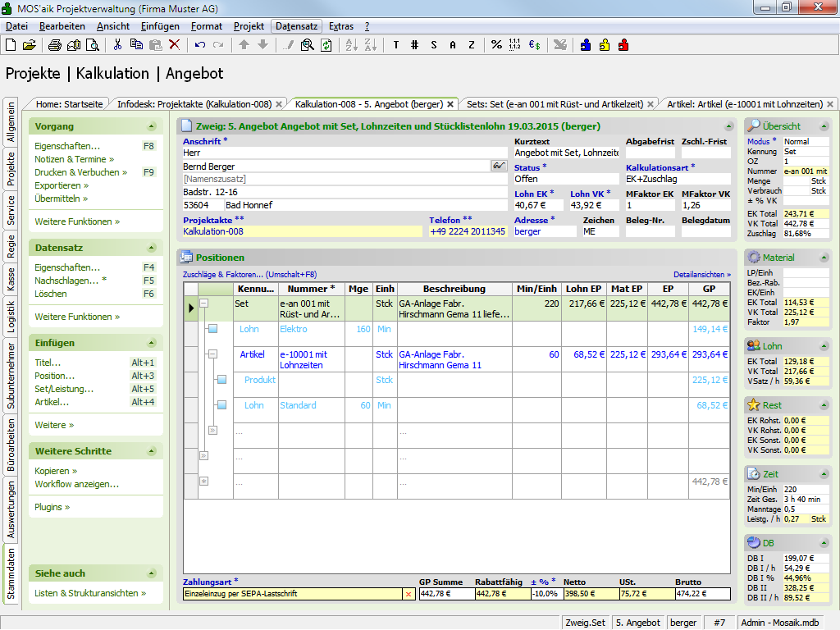Click the Sort ascending A-Z icon
This screenshot has width=840, height=630.
point(351,45)
